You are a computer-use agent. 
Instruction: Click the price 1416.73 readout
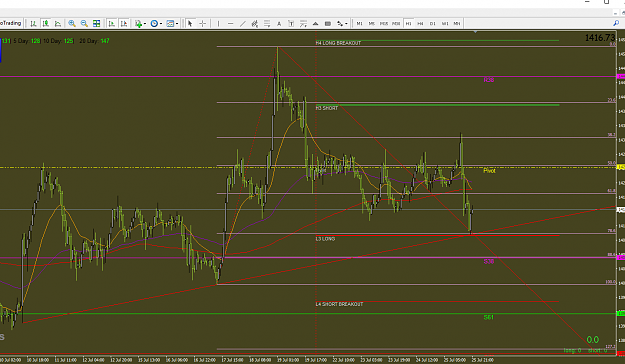[600, 38]
